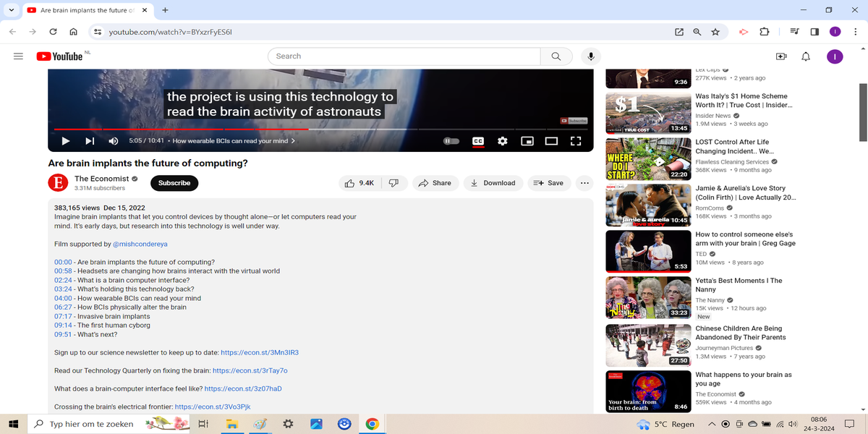The width and height of the screenshot is (868, 434).
Task: Open the YouTube hamburger guide menu
Action: pyautogui.click(x=18, y=56)
